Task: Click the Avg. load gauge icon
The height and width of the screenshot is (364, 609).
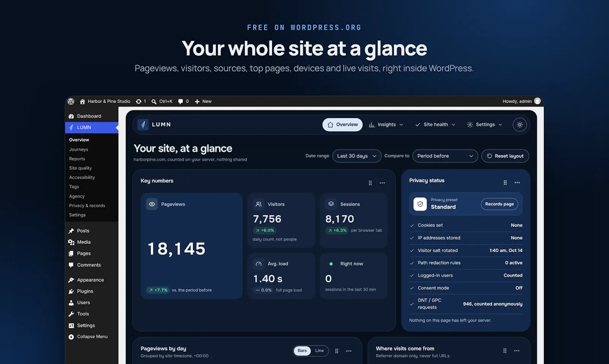Action: coord(258,264)
